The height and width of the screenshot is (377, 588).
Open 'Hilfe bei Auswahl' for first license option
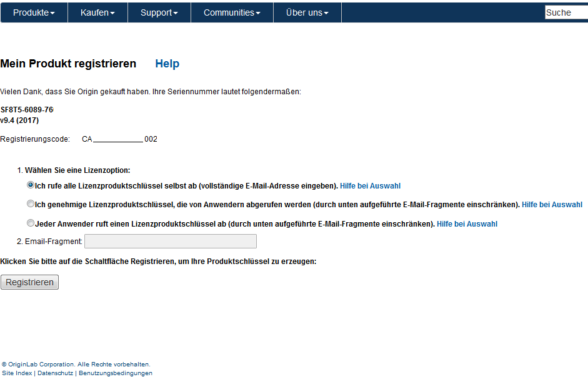click(x=370, y=186)
